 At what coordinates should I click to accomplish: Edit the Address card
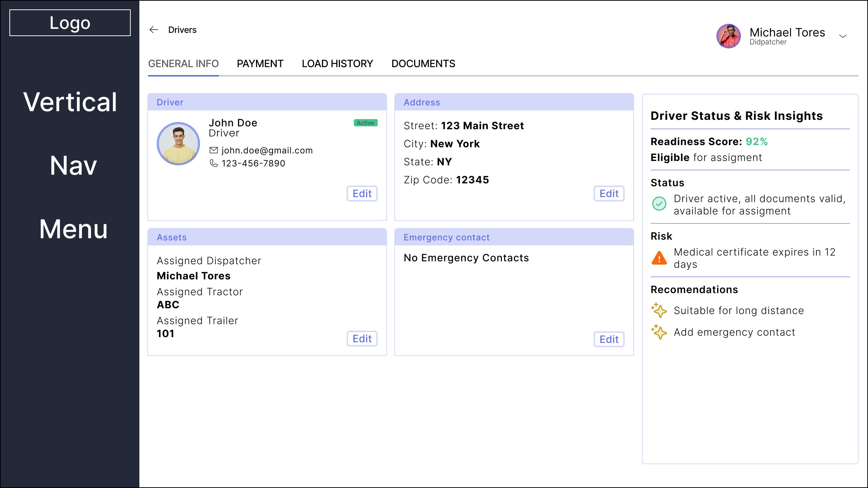click(609, 194)
